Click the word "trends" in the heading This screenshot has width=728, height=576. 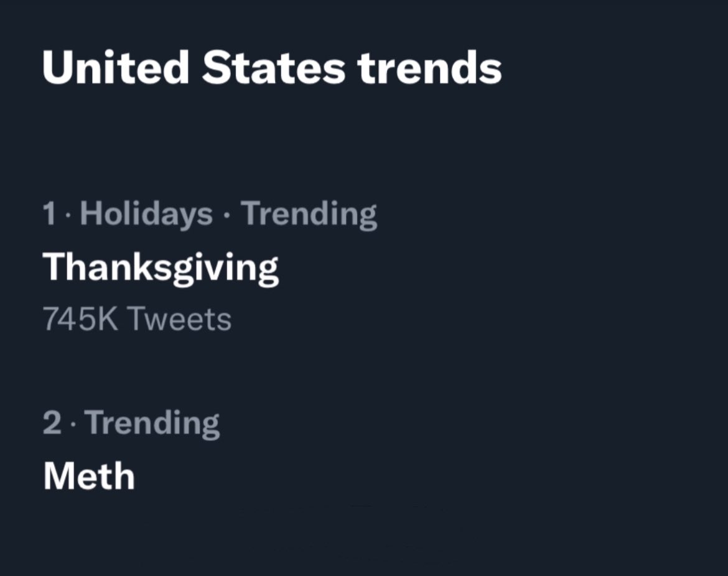click(430, 68)
